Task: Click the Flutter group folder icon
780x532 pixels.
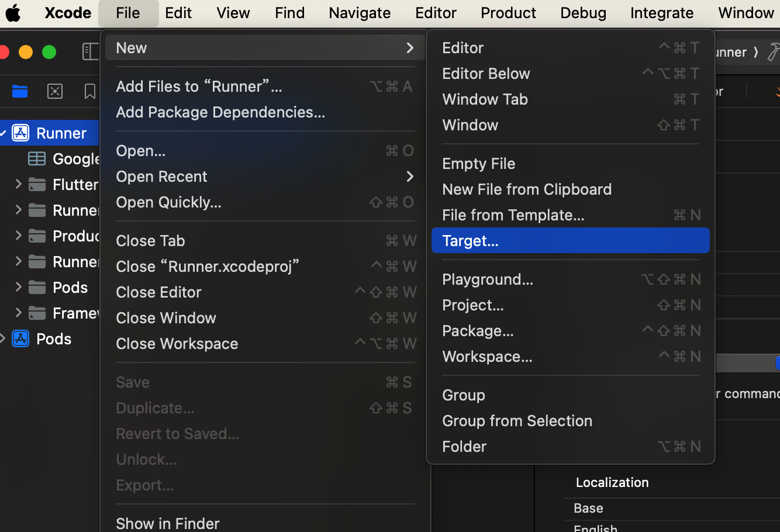Action: [x=37, y=184]
